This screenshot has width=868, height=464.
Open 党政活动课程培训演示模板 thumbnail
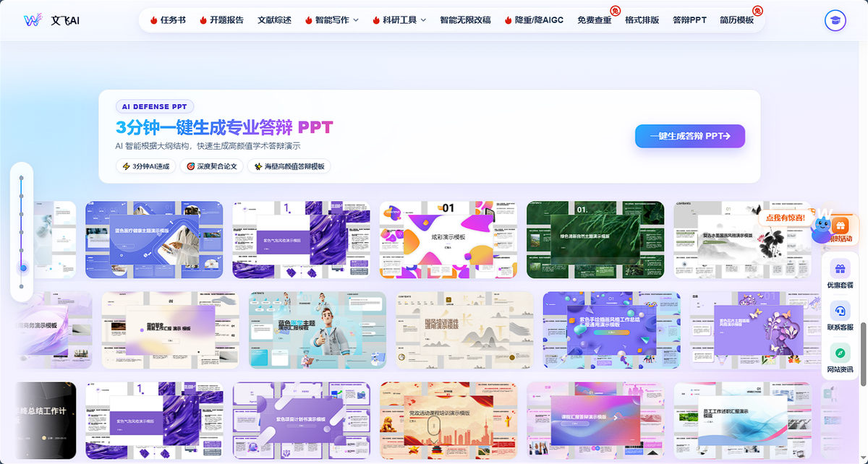pyautogui.click(x=448, y=421)
